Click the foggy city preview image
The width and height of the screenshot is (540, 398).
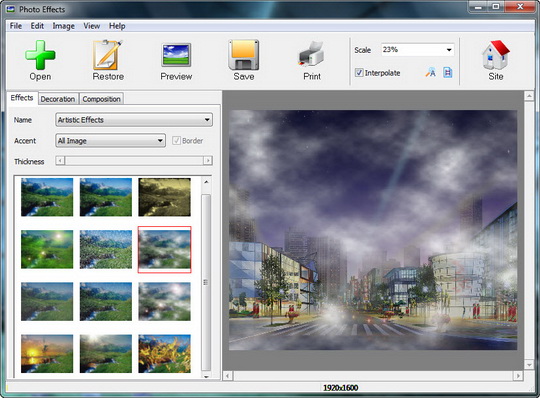[373, 230]
